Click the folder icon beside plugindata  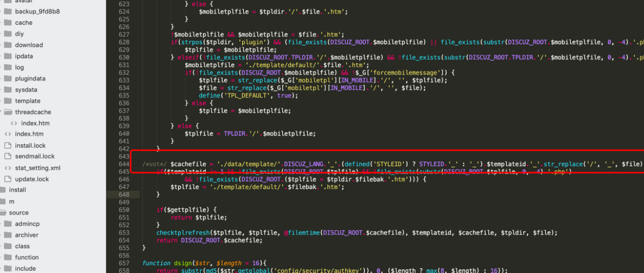7,79
